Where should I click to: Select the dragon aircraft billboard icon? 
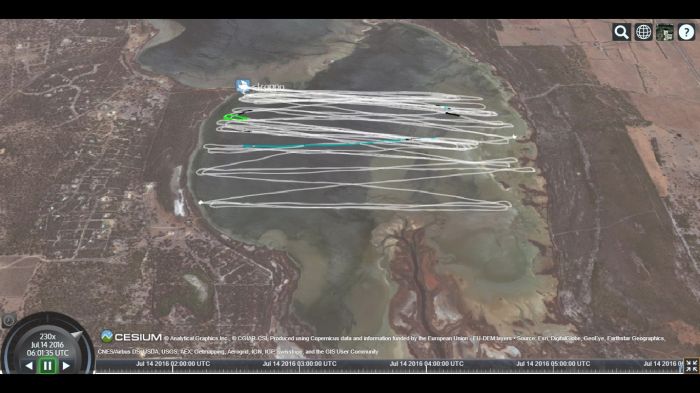[243, 86]
